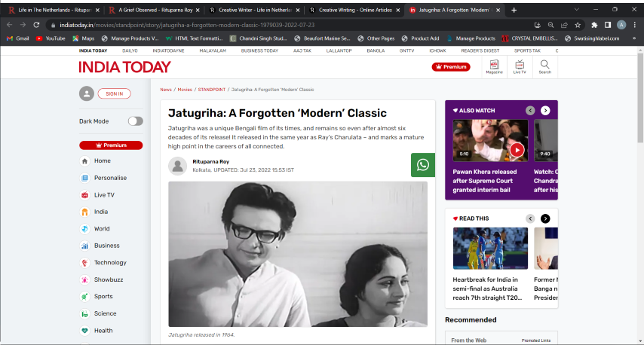Click the page vertical scrollbar thumb
Viewport: 644px width, 345px height.
pyautogui.click(x=640, y=98)
